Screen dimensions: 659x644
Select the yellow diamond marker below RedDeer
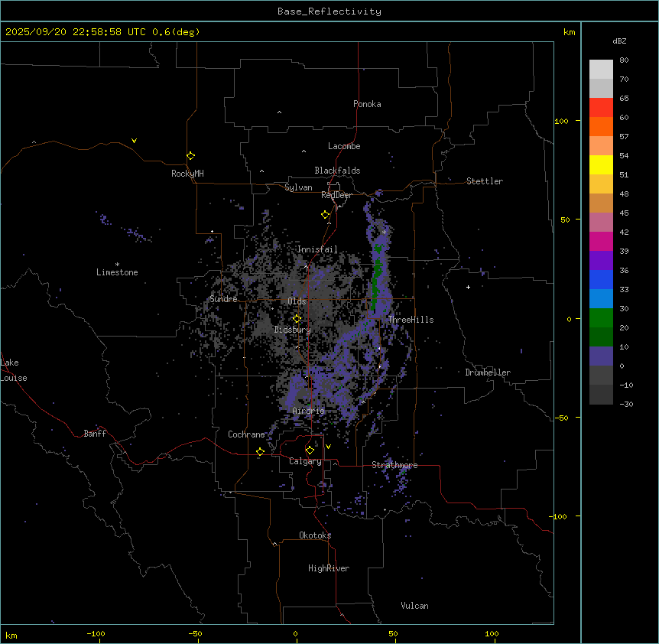point(325,215)
